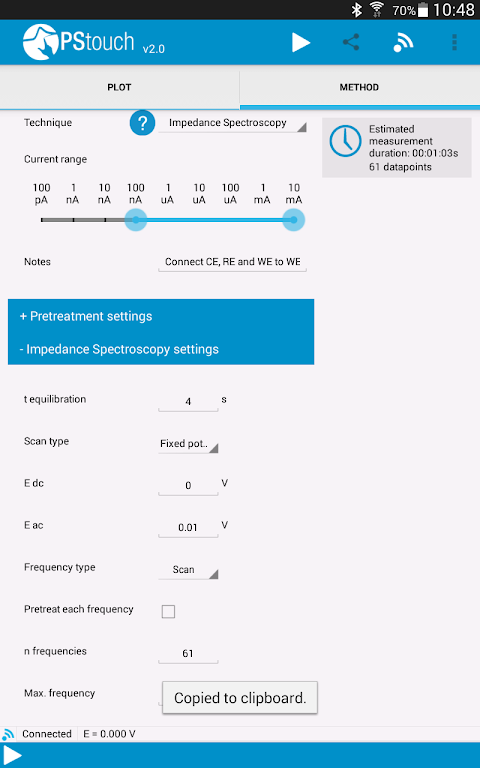Image resolution: width=480 pixels, height=768 pixels.
Task: Select the METHOD tab
Action: pos(360,87)
